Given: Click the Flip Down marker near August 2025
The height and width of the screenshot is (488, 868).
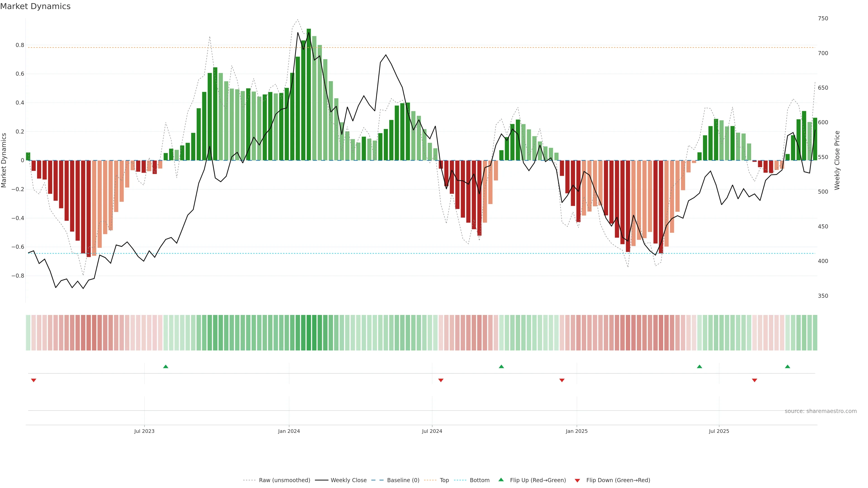Looking at the screenshot, I should click(755, 380).
